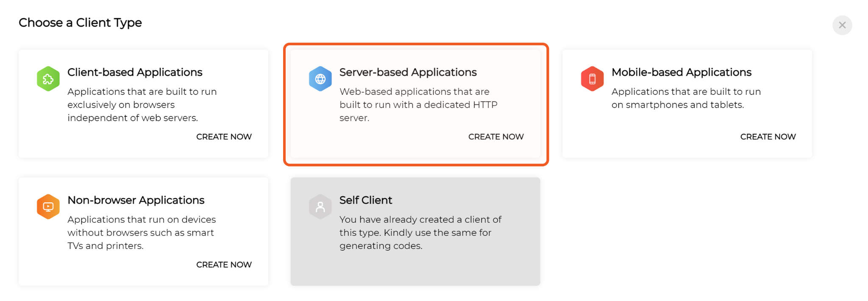868x301 pixels.
Task: Click the blue globe Server-based icon
Action: (x=320, y=79)
